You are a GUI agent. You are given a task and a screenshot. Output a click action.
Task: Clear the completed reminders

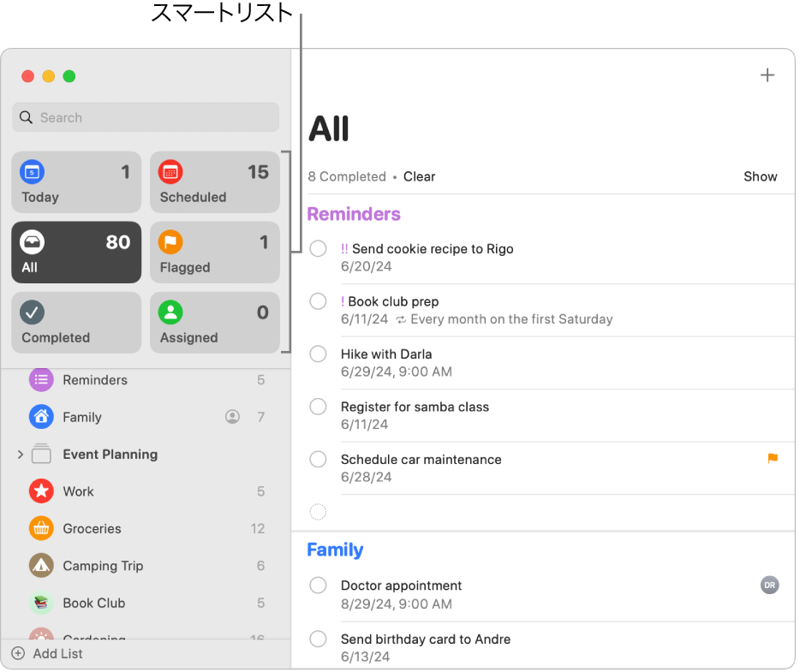[420, 176]
